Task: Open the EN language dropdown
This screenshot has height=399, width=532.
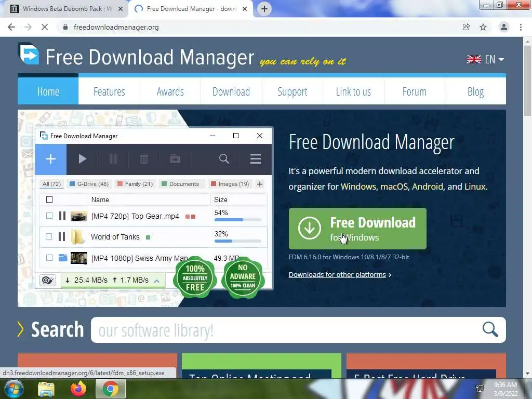Action: click(485, 59)
